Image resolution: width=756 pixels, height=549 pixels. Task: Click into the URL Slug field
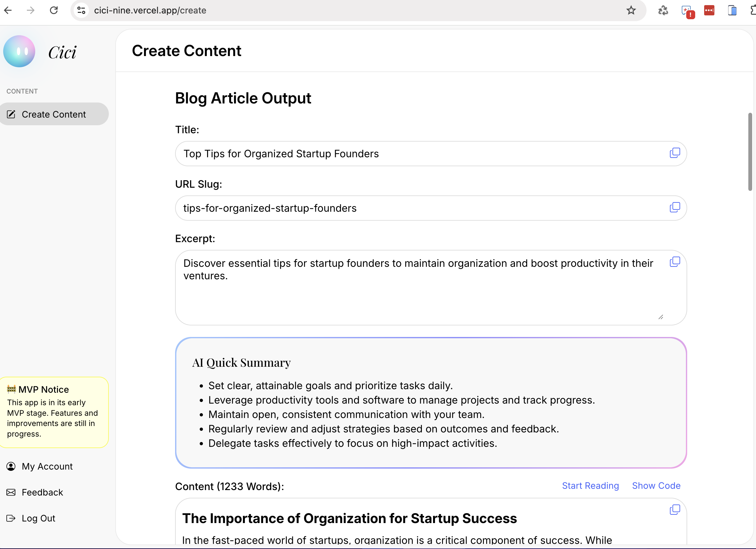[x=431, y=208]
